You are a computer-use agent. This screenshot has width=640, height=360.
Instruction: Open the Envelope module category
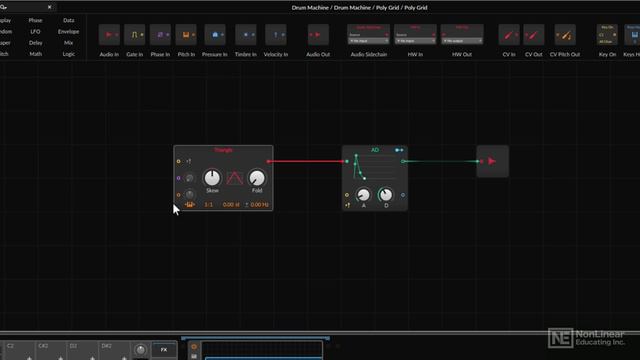click(x=69, y=31)
